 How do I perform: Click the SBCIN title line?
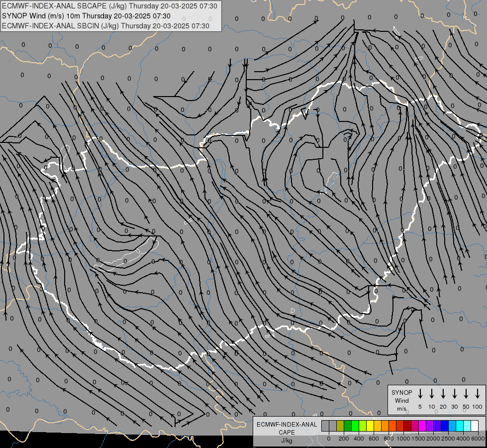105,26
